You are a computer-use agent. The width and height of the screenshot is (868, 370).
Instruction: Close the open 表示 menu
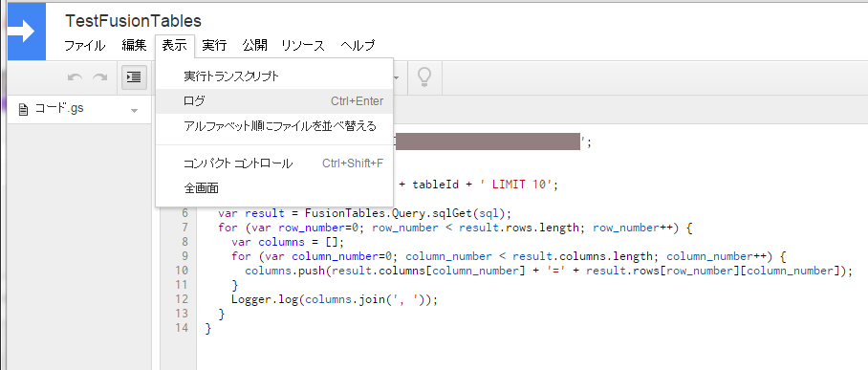click(174, 46)
